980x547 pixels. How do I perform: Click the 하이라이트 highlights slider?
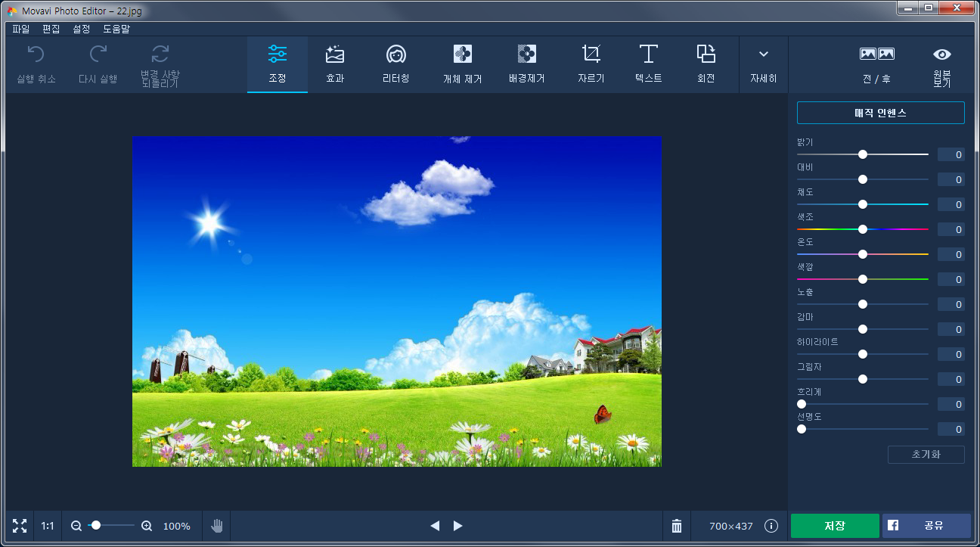pyautogui.click(x=863, y=354)
